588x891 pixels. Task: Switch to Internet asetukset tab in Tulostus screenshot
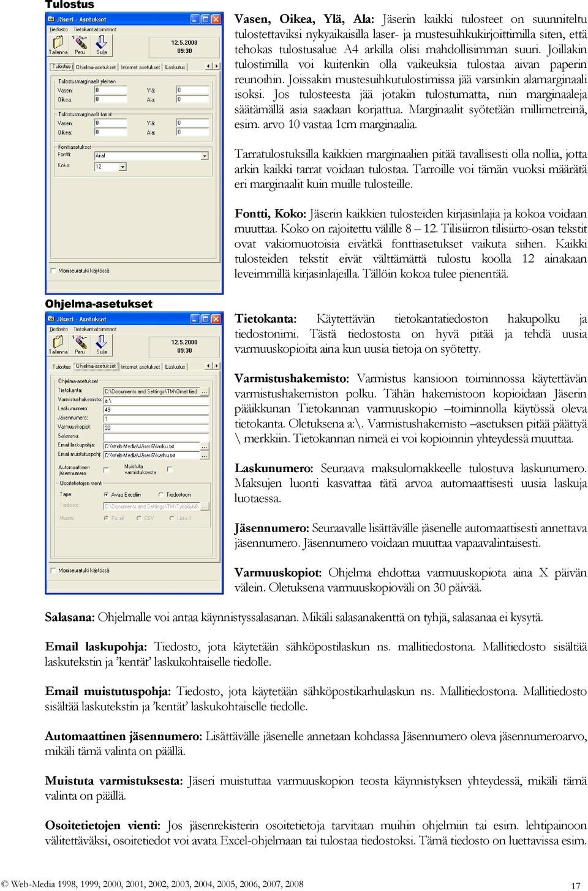141,67
